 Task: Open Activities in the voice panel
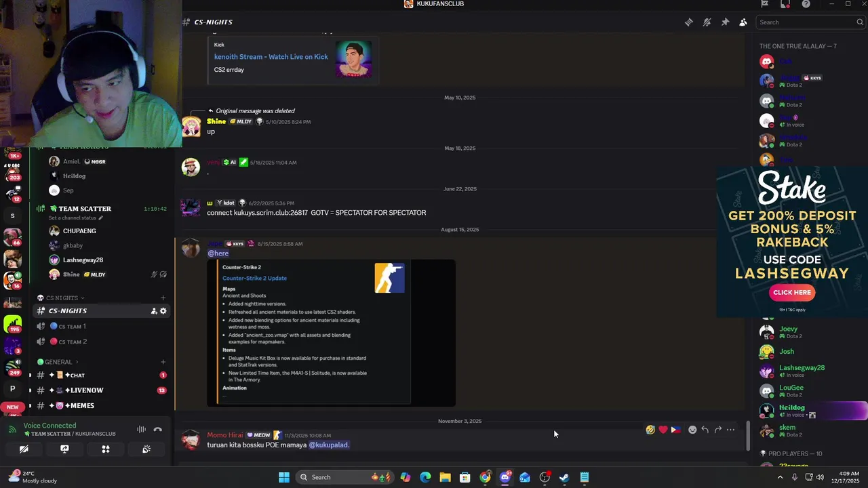tap(106, 449)
